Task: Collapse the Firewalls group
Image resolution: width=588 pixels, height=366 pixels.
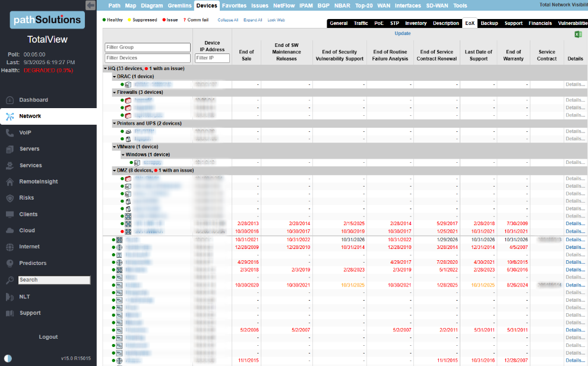Action: (x=115, y=92)
